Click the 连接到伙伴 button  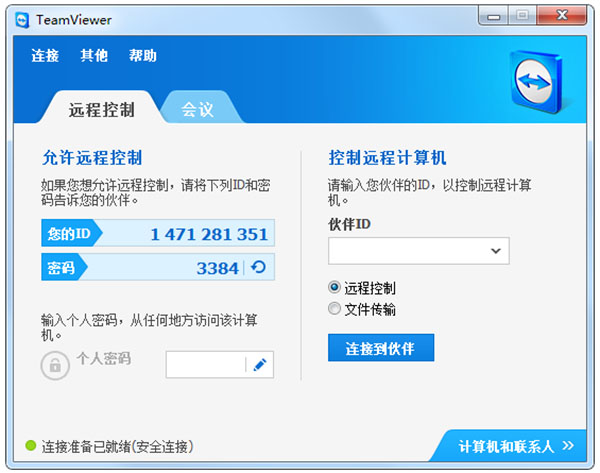[x=381, y=347]
